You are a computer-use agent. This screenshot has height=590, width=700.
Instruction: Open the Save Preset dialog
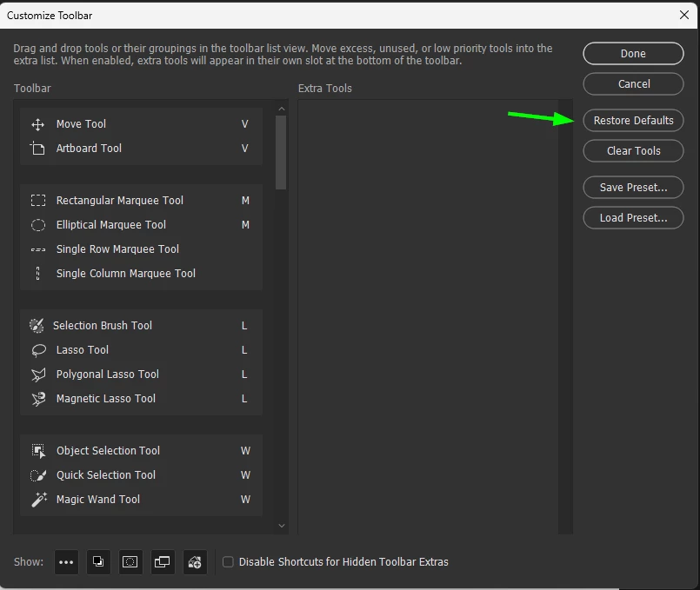pyautogui.click(x=633, y=188)
